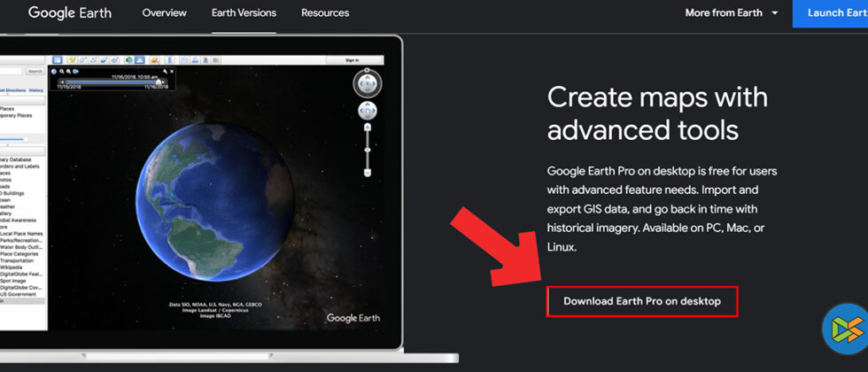
Task: Select the Water Body Outli... layer
Action: pos(21,247)
